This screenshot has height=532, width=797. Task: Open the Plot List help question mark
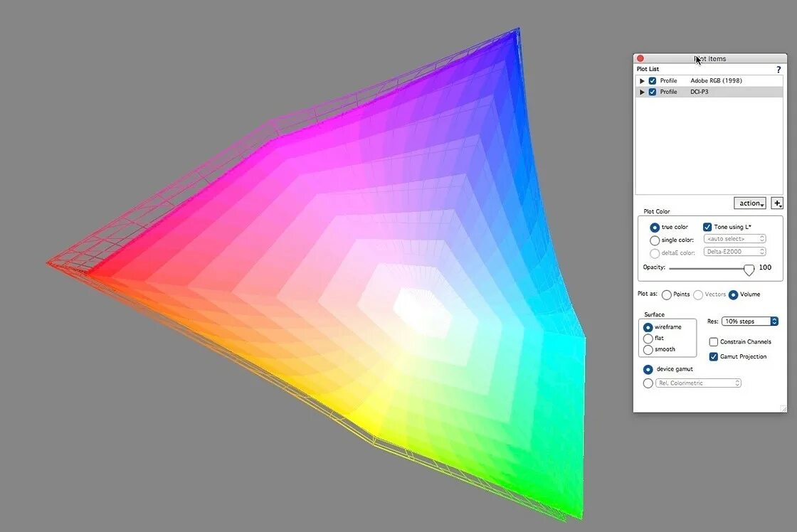pyautogui.click(x=778, y=69)
